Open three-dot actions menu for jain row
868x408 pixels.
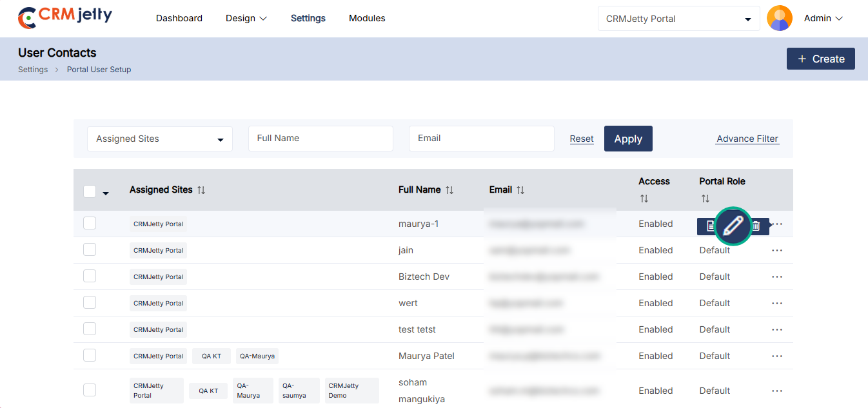(x=776, y=250)
